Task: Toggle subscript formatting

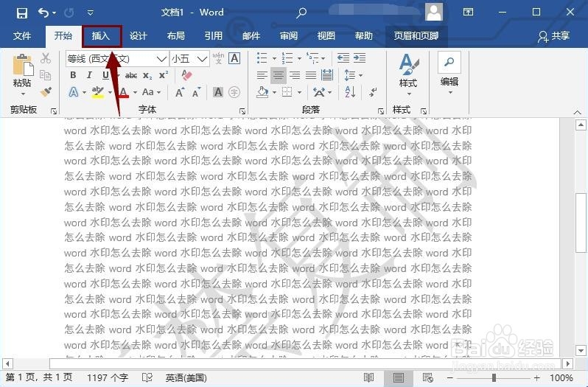Action: point(147,75)
